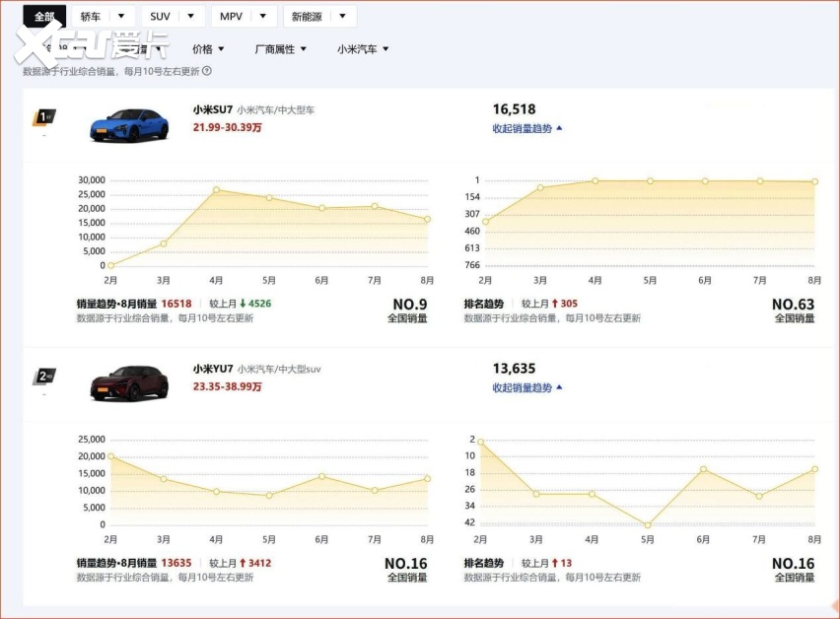Expand the MPV dropdown arrow
840x619 pixels.
(262, 16)
